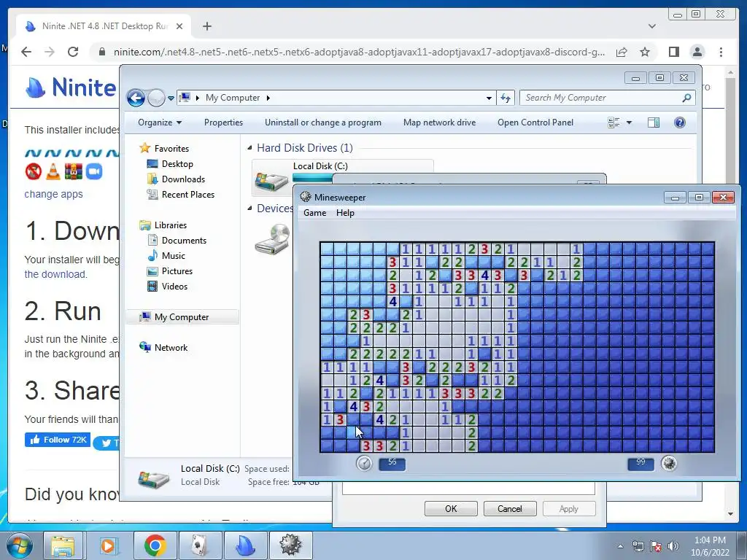The width and height of the screenshot is (747, 560).
Task: Click Map network drive
Action: tap(439, 122)
